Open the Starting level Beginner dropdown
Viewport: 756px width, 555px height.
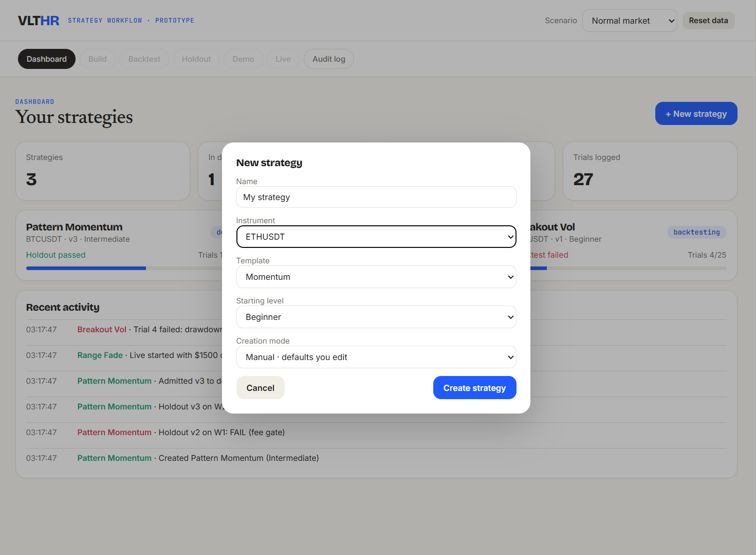click(376, 317)
